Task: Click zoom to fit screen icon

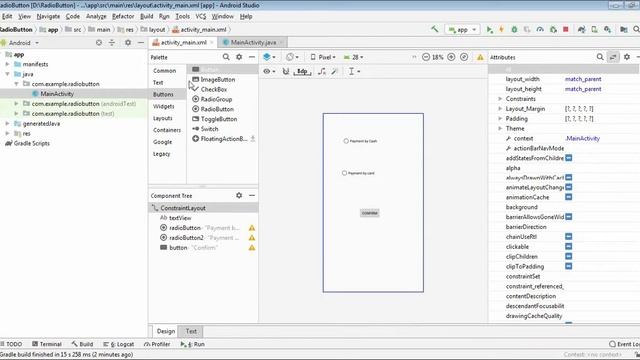Action: point(464,57)
